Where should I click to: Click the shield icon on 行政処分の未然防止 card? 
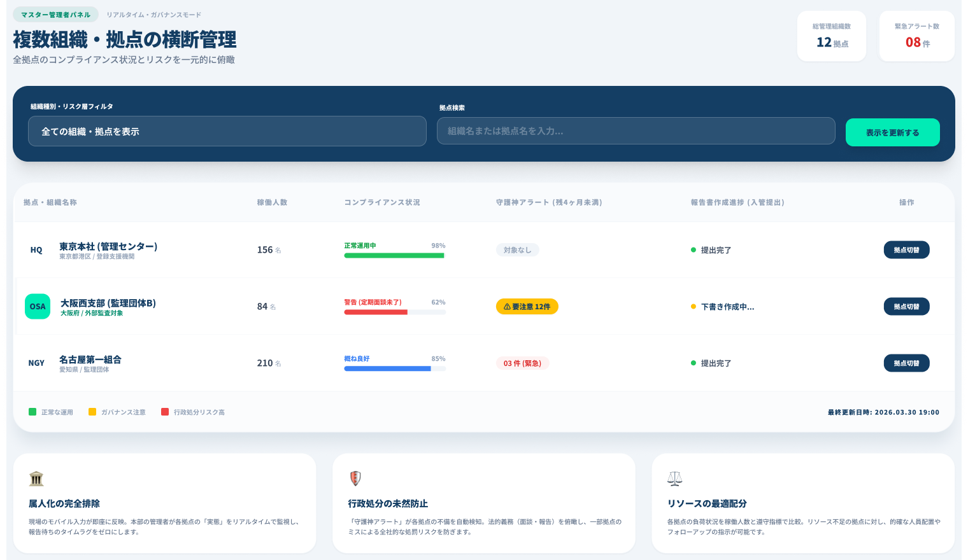[355, 479]
